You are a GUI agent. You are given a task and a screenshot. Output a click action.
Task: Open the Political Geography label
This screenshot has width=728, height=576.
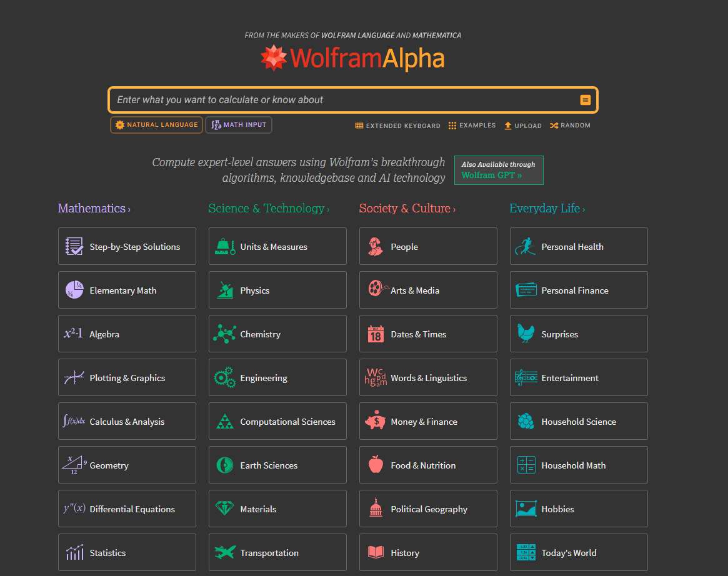[429, 509]
